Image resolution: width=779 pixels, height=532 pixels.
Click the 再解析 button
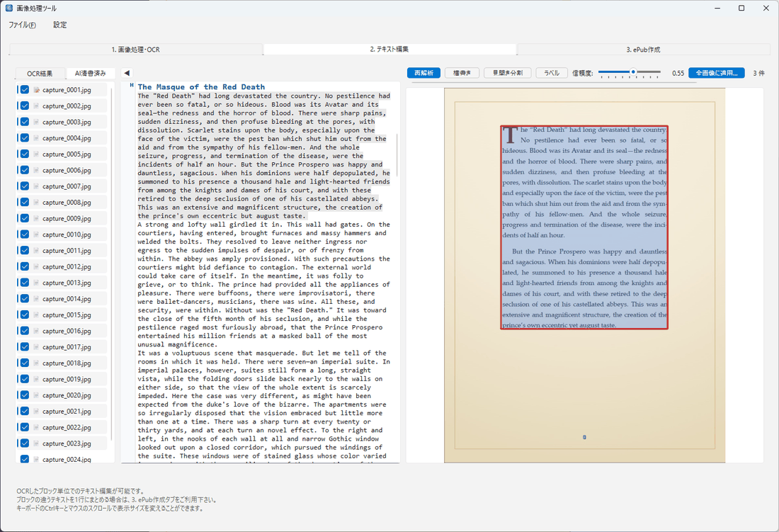(x=423, y=73)
